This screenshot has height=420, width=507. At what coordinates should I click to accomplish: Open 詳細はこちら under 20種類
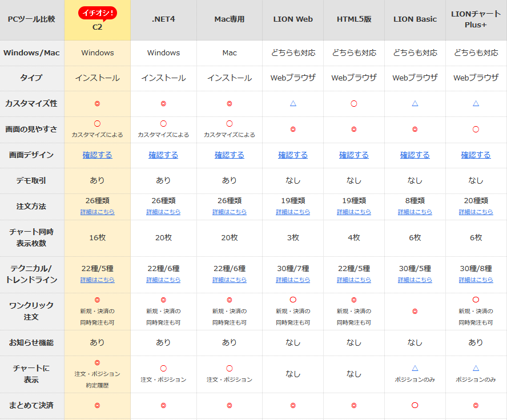476,212
